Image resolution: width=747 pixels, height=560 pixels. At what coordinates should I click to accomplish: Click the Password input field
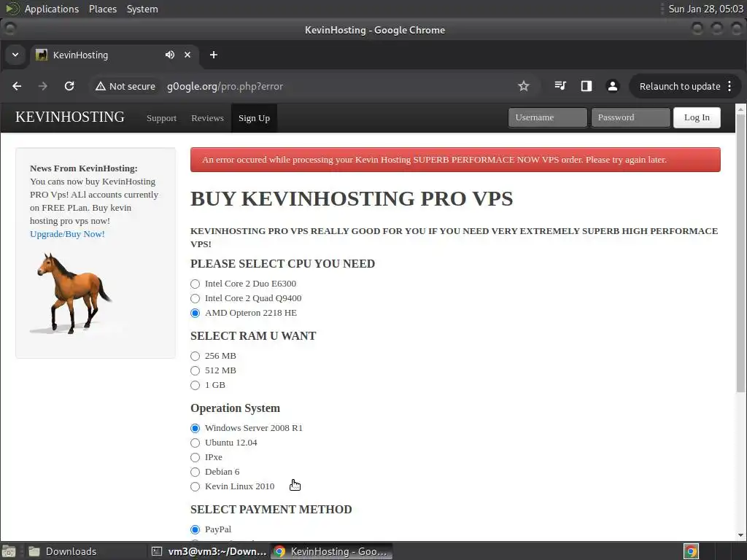(630, 117)
